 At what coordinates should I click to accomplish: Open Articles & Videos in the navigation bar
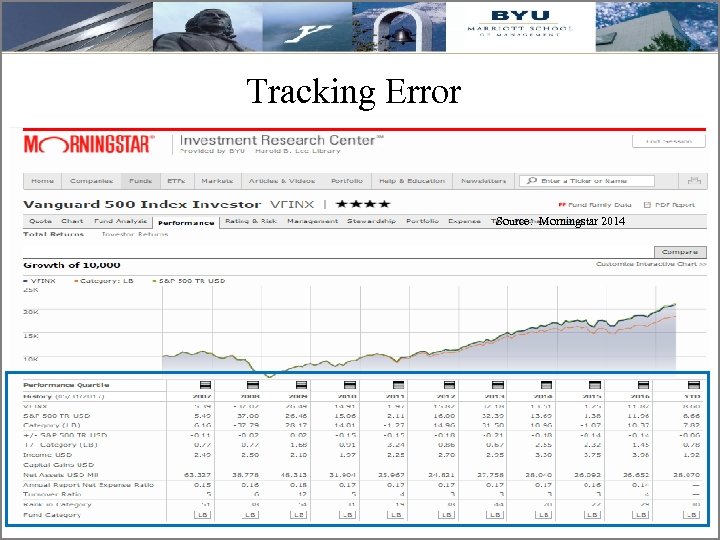coord(282,181)
